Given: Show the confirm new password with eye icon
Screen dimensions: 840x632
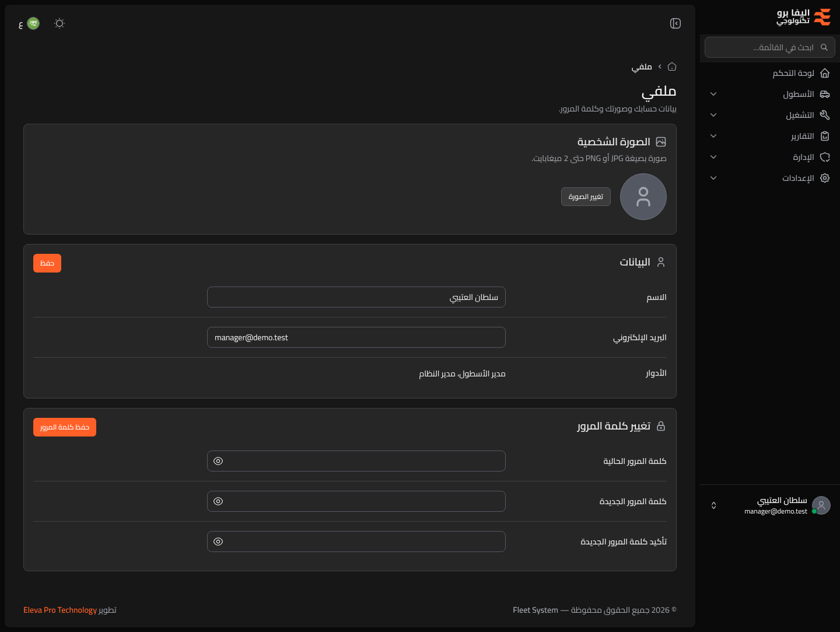Looking at the screenshot, I should [218, 542].
